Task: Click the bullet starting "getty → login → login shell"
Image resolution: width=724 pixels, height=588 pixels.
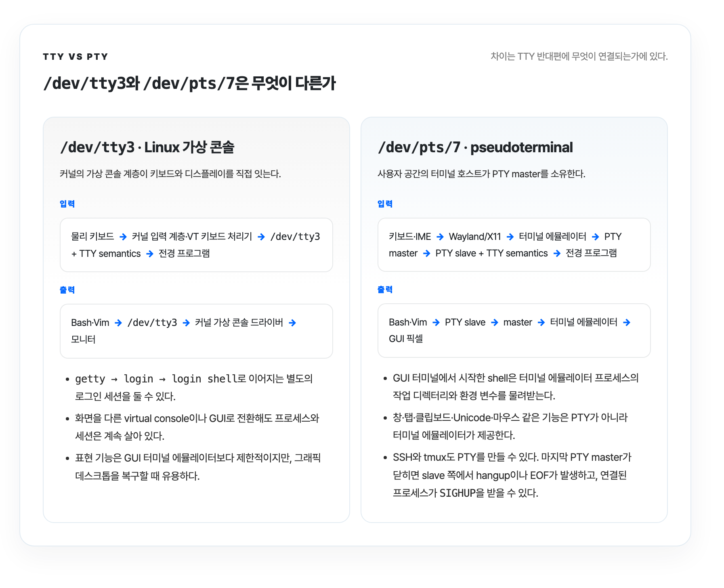Action: tap(194, 387)
